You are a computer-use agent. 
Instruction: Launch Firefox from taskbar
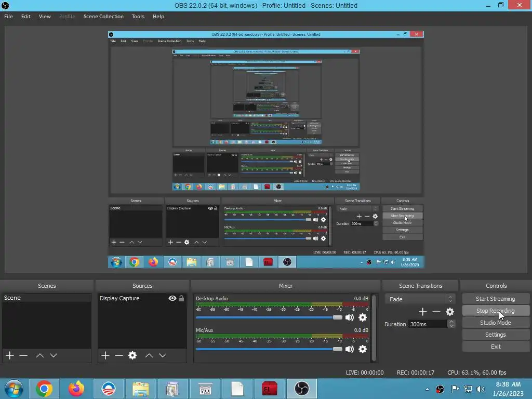click(x=76, y=389)
